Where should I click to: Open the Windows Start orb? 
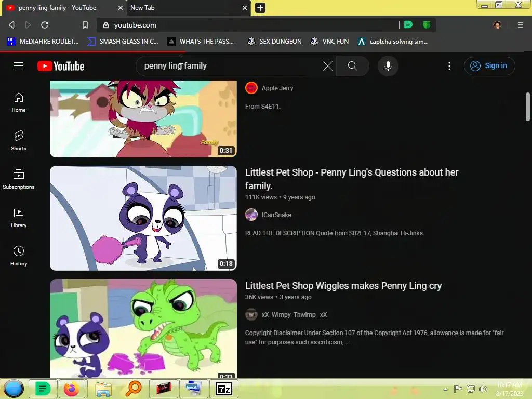tap(14, 389)
